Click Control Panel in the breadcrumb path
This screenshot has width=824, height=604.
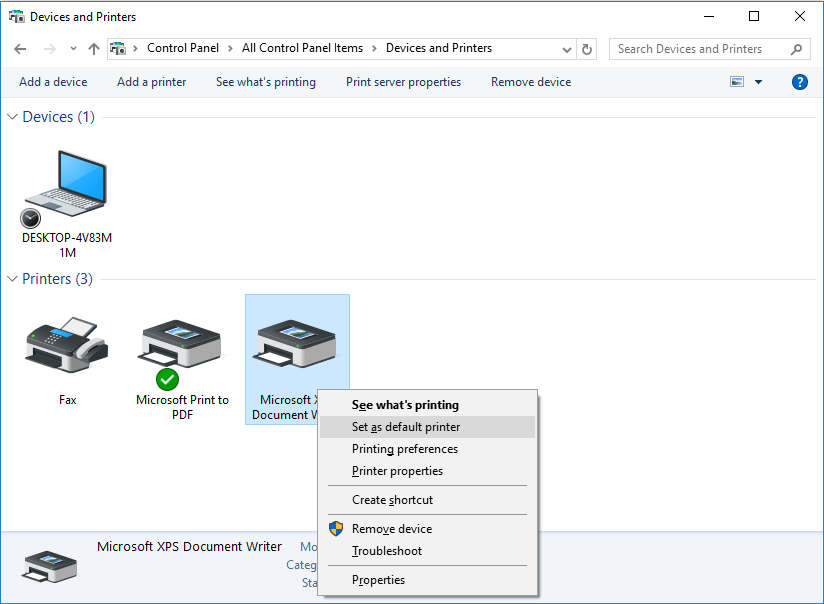coord(183,48)
